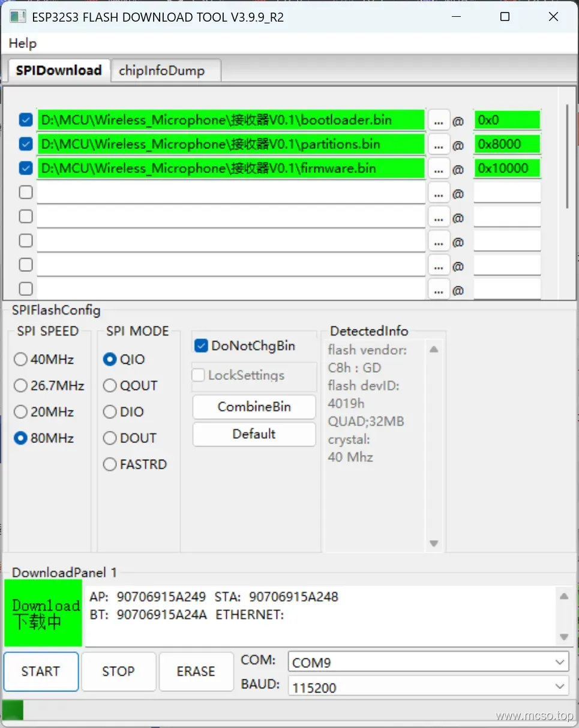This screenshot has width=579, height=728.
Task: Open the Help menu
Action: click(x=22, y=43)
